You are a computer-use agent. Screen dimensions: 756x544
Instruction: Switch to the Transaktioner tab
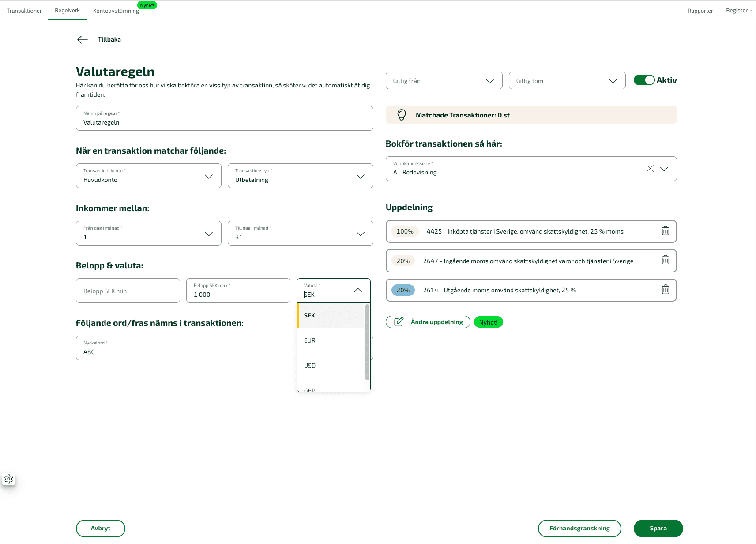[x=24, y=11]
